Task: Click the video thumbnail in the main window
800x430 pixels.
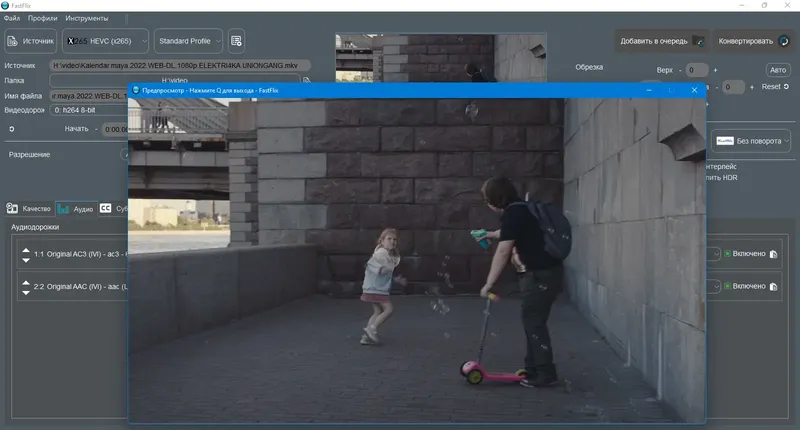Action: point(441,58)
